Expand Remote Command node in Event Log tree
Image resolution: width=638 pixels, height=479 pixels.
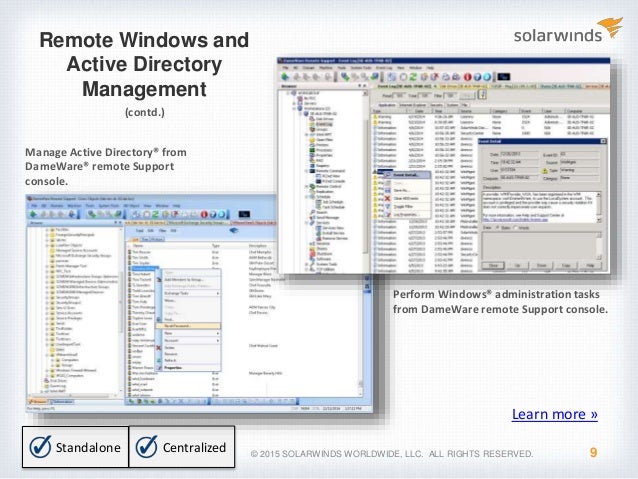[x=307, y=171]
